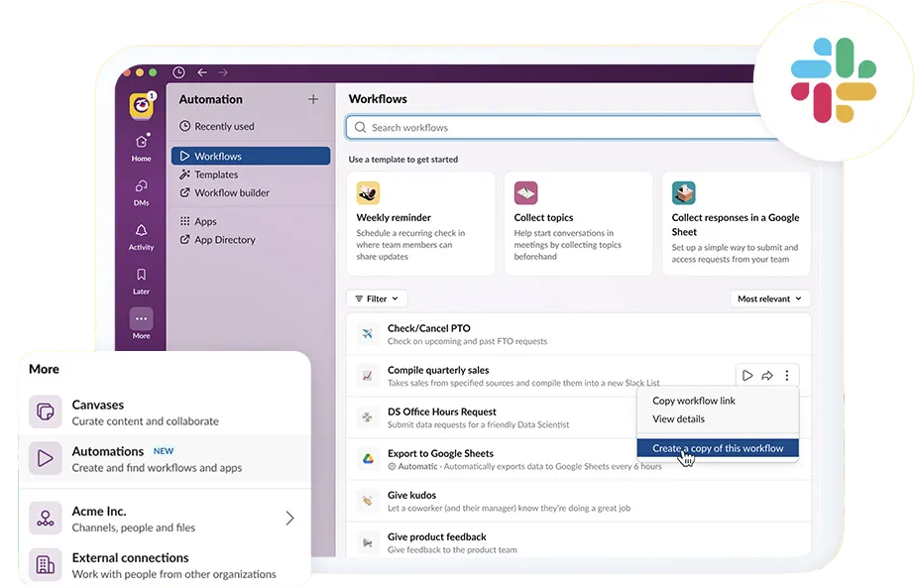Open External connections in the More menu

[165, 565]
